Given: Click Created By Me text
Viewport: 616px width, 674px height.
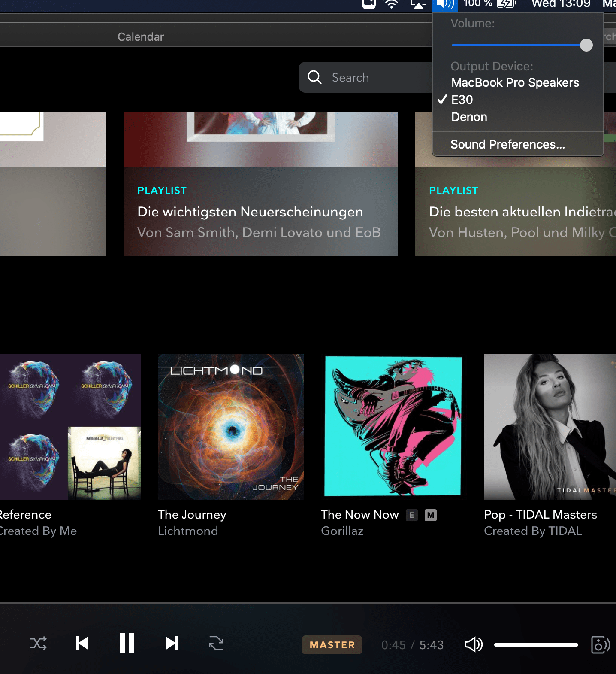Looking at the screenshot, I should 38,531.
